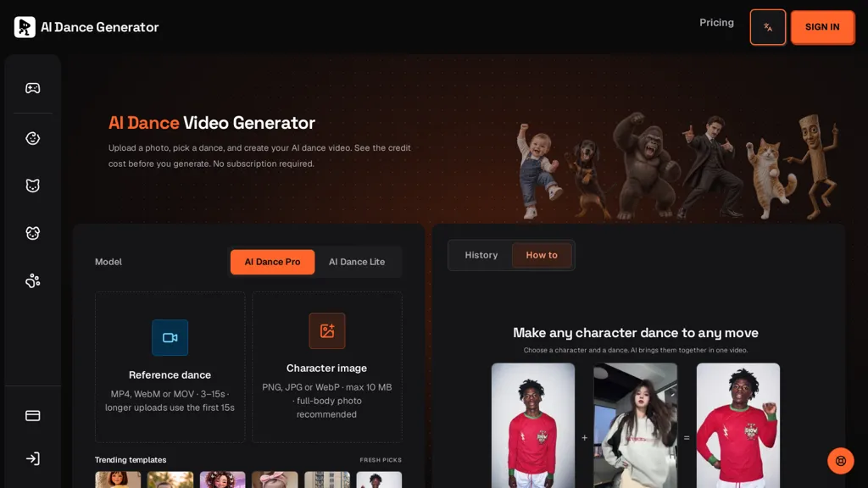868x488 pixels.
Task: Click the Model label
Action: (108, 262)
